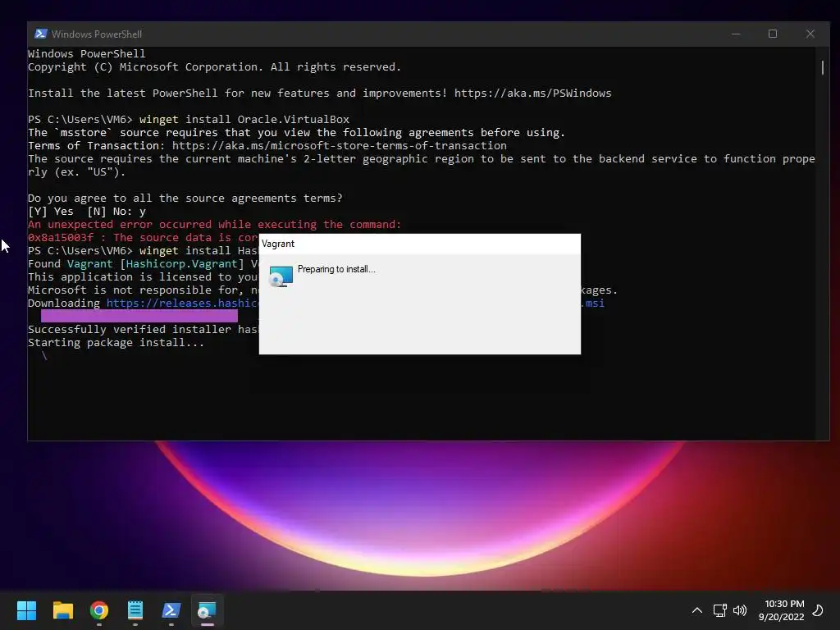Click the Vagrant dialog title bar

coord(419,244)
